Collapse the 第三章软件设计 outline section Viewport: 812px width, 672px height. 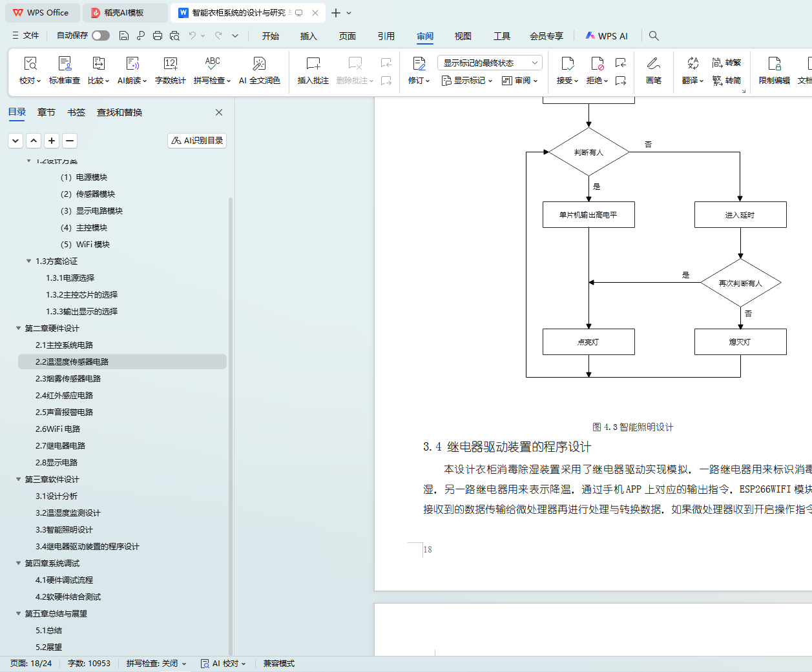coord(19,479)
